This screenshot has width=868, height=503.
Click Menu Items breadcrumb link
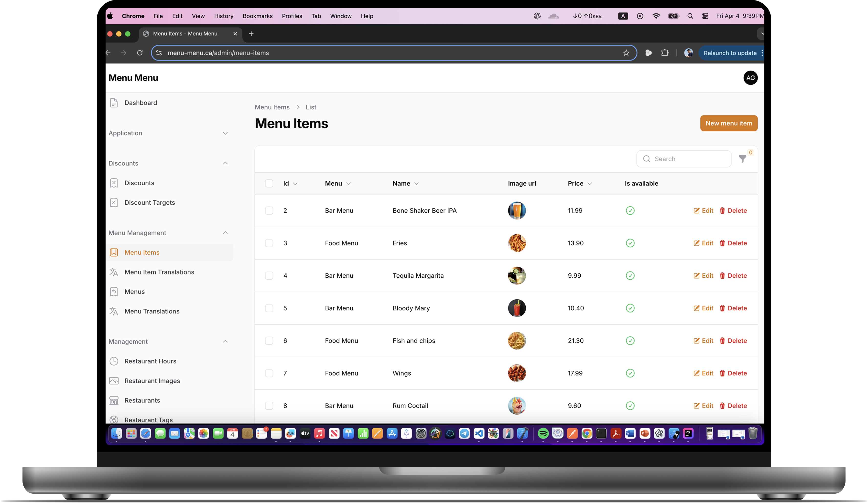pos(272,107)
